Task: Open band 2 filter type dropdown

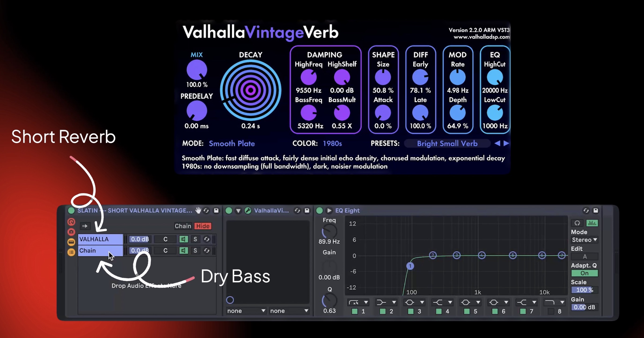Action: point(386,302)
